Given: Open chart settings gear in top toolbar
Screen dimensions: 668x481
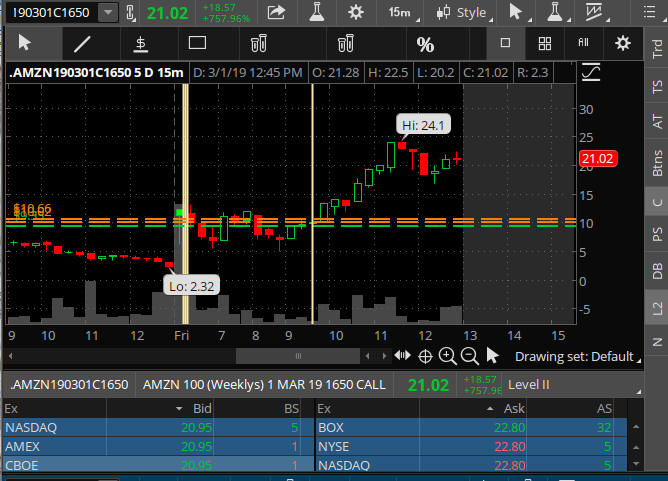Looking at the screenshot, I should pos(355,13).
